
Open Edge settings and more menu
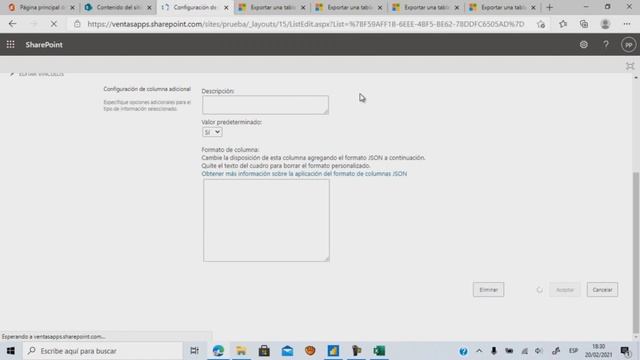627,24
